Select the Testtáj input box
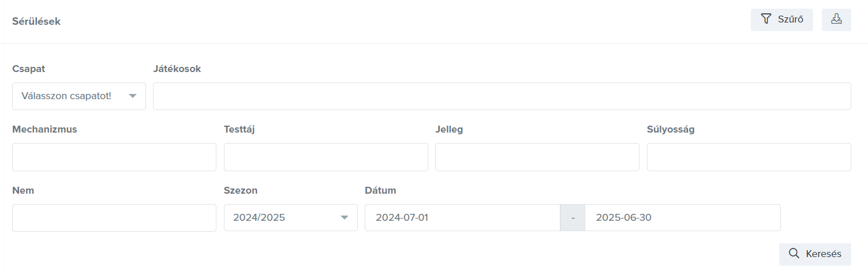 point(326,157)
